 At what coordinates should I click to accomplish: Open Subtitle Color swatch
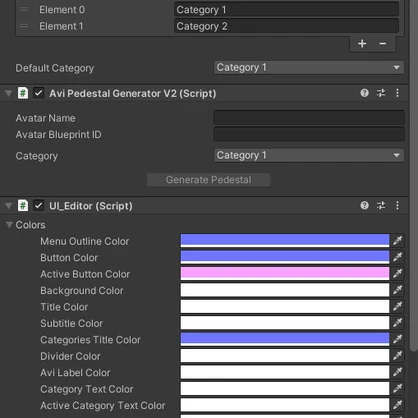coord(285,322)
